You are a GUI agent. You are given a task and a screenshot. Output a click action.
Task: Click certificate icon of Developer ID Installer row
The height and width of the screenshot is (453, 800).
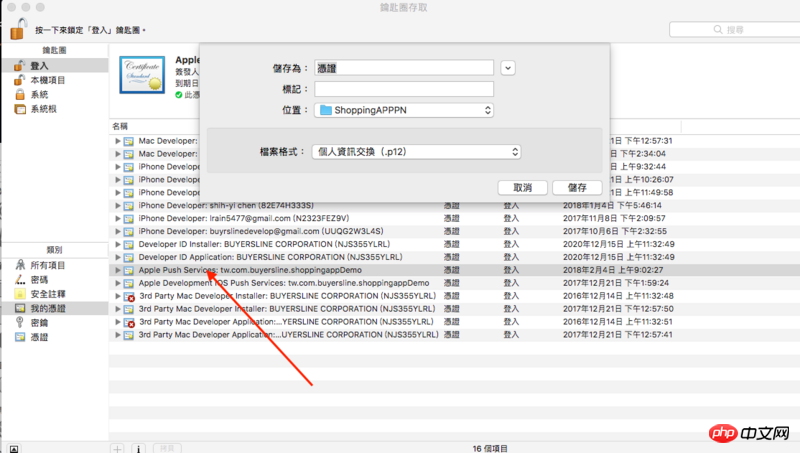pos(129,244)
